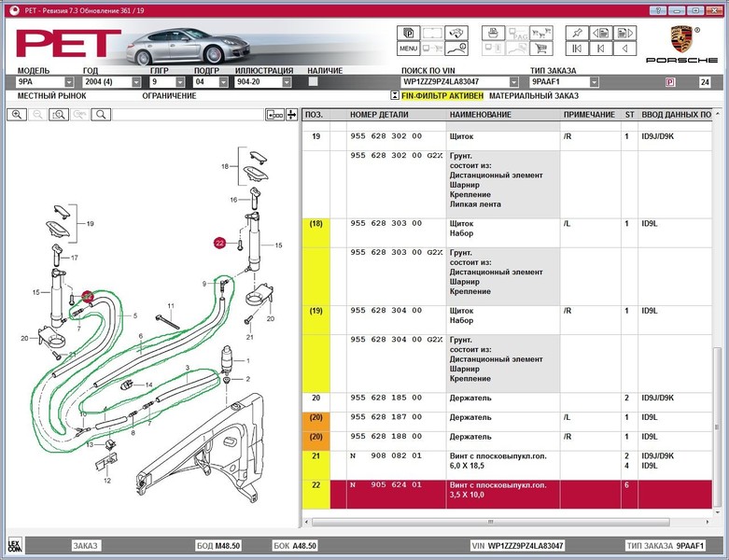Image resolution: width=729 pixels, height=560 pixels.
Task: Click the zoom in magnifier icon
Action: [x=17, y=114]
